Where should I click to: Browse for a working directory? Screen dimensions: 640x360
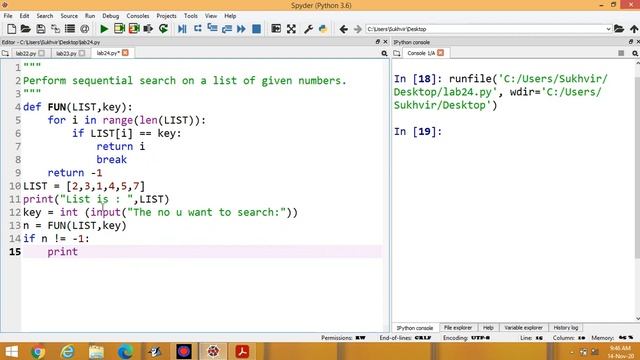(x=619, y=29)
